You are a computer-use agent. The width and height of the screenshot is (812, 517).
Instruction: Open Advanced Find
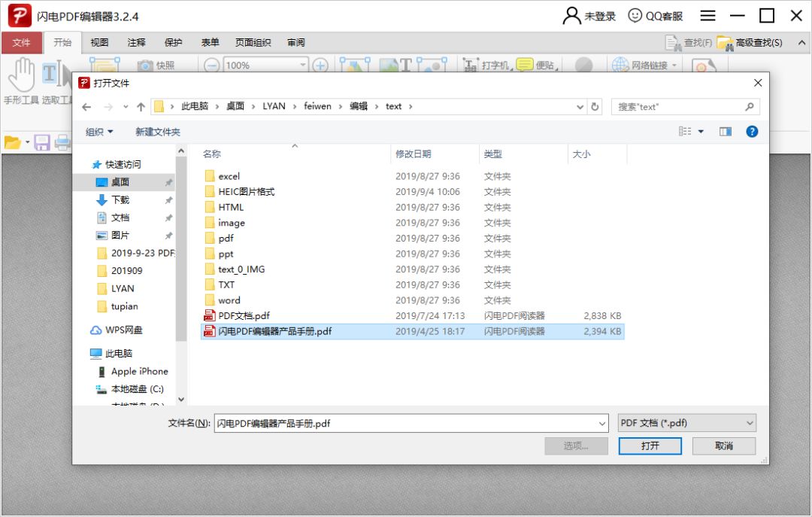tap(750, 43)
